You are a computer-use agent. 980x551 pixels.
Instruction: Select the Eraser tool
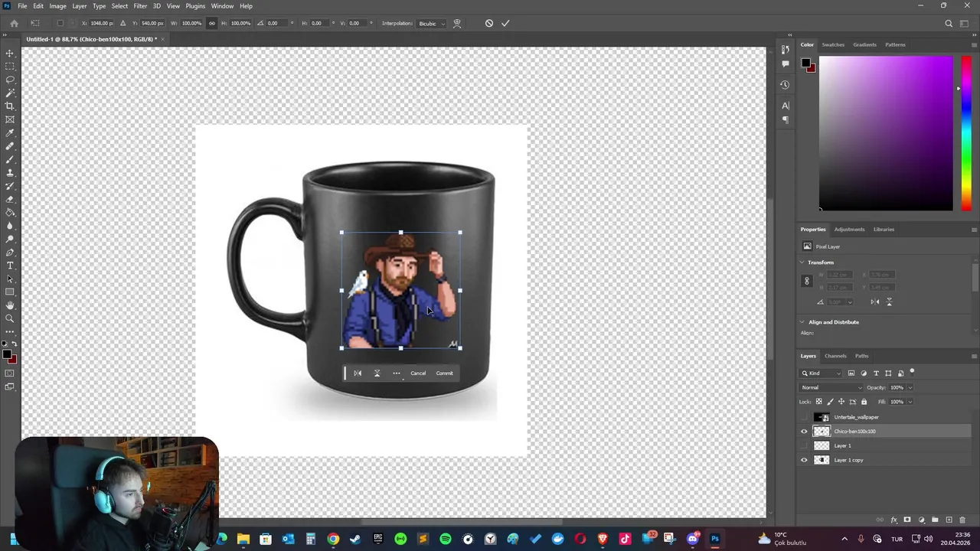10,199
